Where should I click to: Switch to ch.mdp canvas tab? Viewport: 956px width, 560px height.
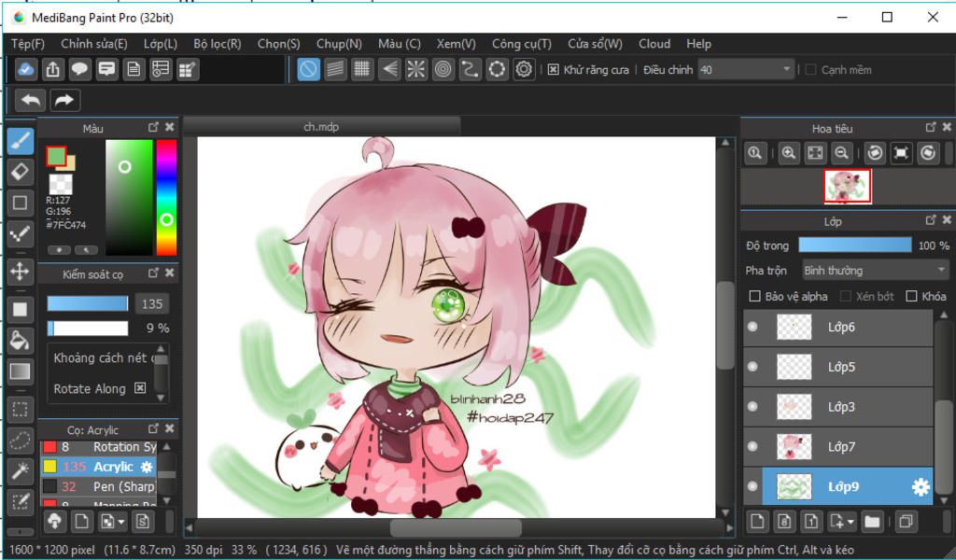tap(321, 127)
